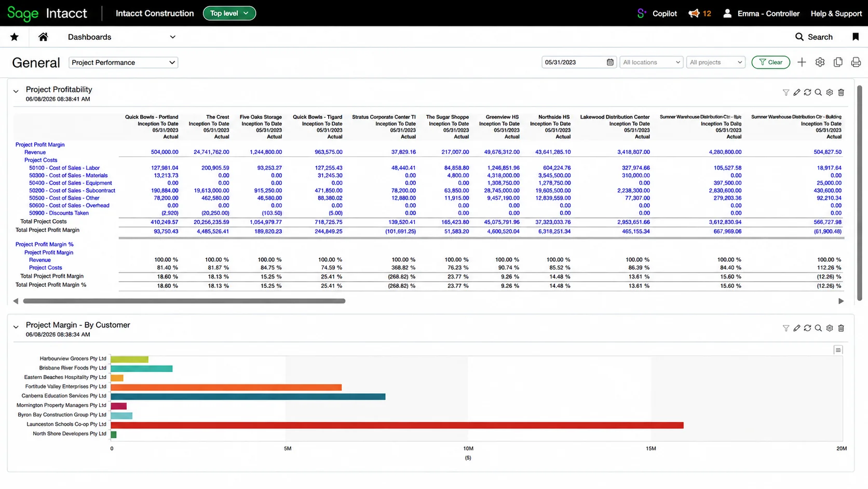Image resolution: width=868 pixels, height=489 pixels.
Task: Refresh the Project Profitability component
Action: tap(807, 92)
